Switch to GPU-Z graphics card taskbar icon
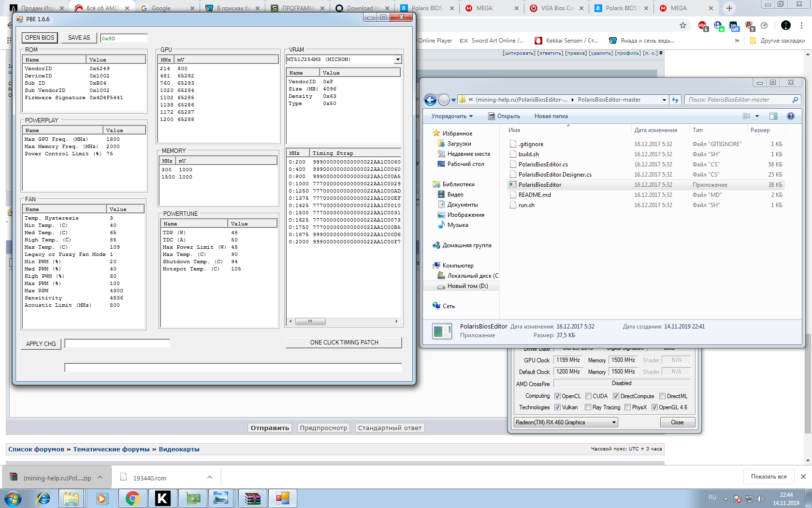The width and height of the screenshot is (812, 508). click(193, 498)
